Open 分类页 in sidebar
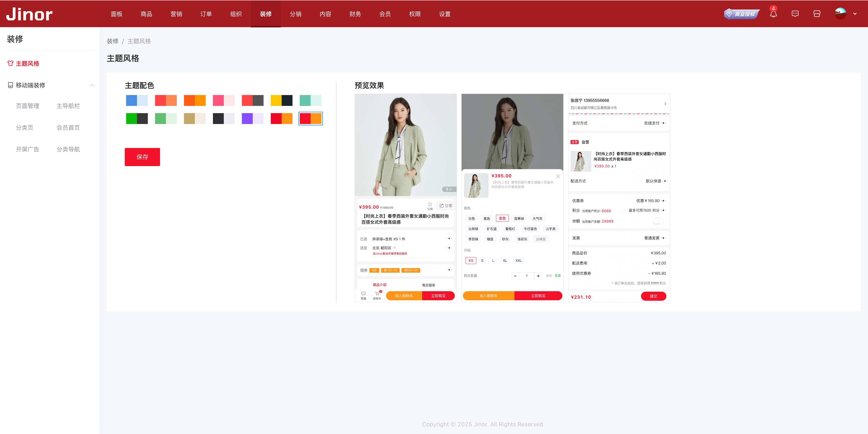Image resolution: width=868 pixels, height=434 pixels. click(25, 127)
